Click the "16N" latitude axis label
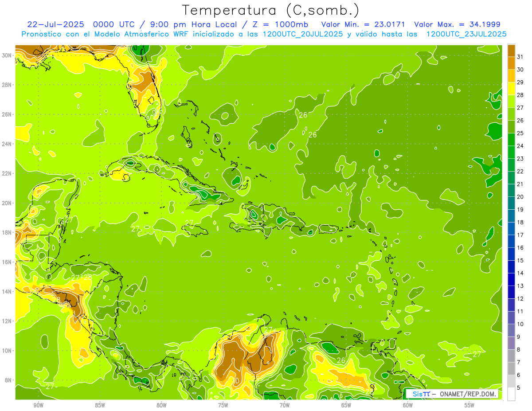This screenshot has width=532, height=411. [x=7, y=262]
